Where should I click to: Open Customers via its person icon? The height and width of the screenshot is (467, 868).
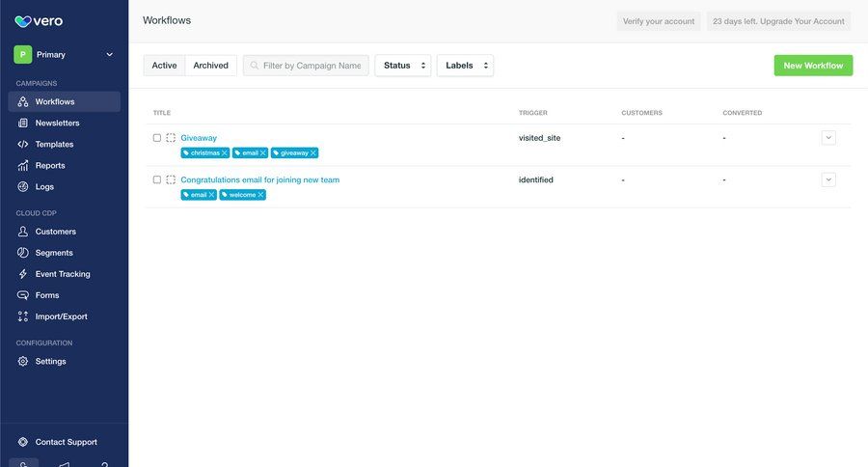coord(23,232)
